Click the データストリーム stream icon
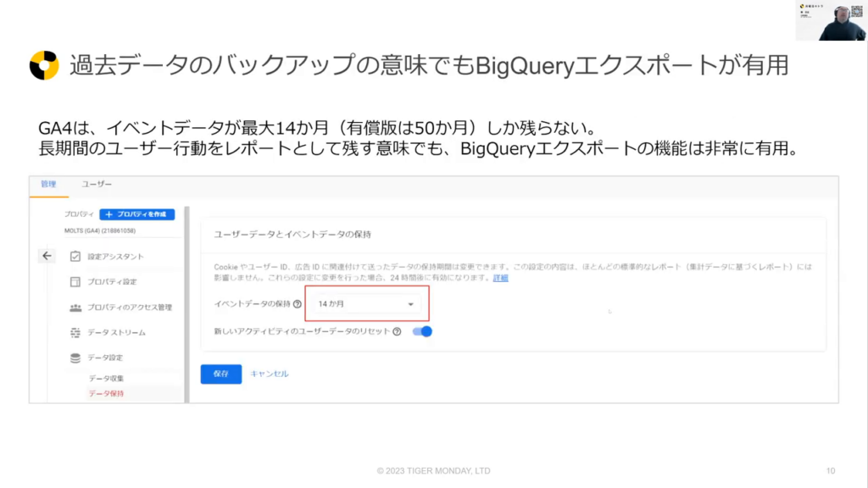This screenshot has height=488, width=868. click(x=75, y=333)
